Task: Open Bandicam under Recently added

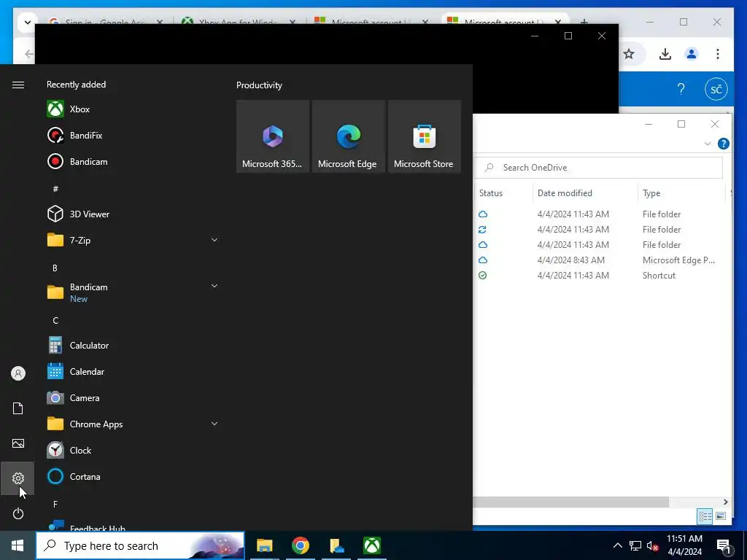Action: pos(133,161)
